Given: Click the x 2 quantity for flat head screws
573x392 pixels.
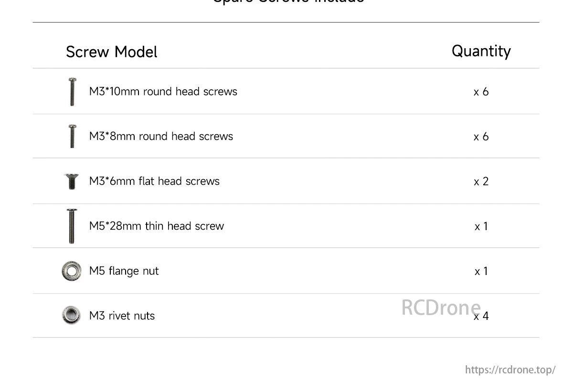Looking at the screenshot, I should (481, 181).
